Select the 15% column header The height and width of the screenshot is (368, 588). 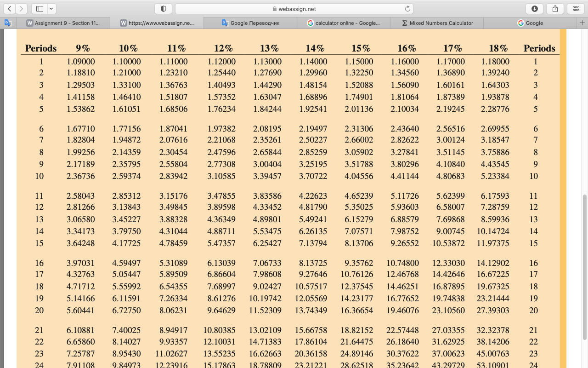361,48
